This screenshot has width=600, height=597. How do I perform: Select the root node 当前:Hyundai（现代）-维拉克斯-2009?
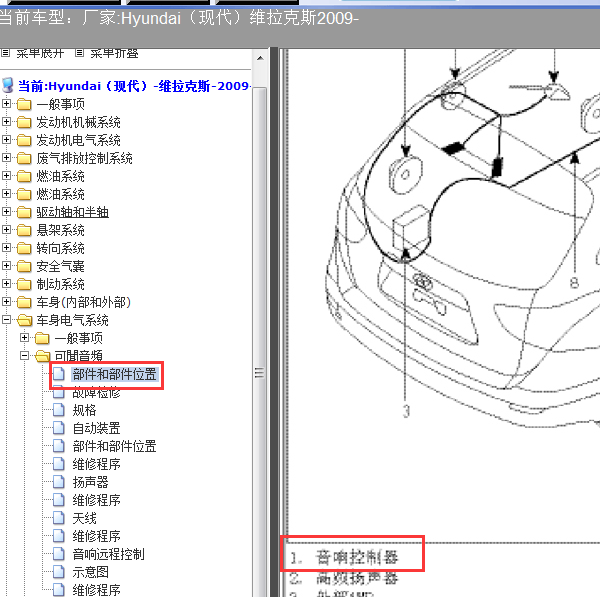pos(134,86)
